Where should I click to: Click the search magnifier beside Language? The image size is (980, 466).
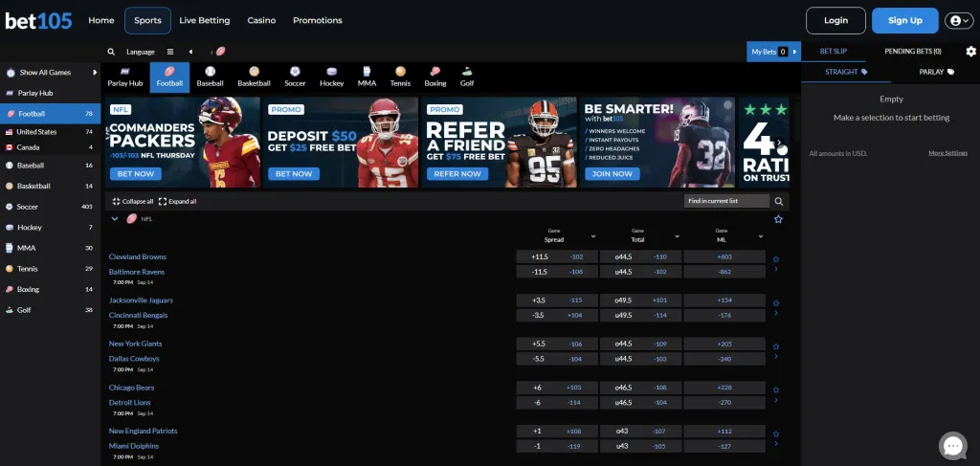tap(111, 52)
